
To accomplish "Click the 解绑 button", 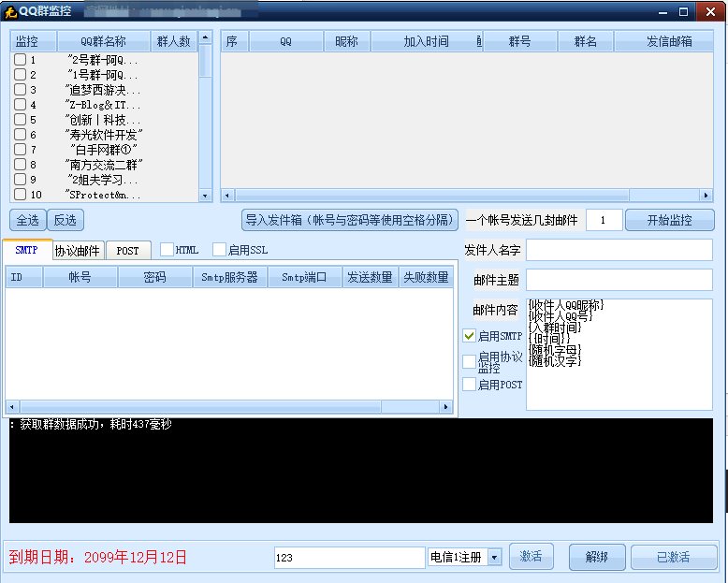I will point(597,558).
